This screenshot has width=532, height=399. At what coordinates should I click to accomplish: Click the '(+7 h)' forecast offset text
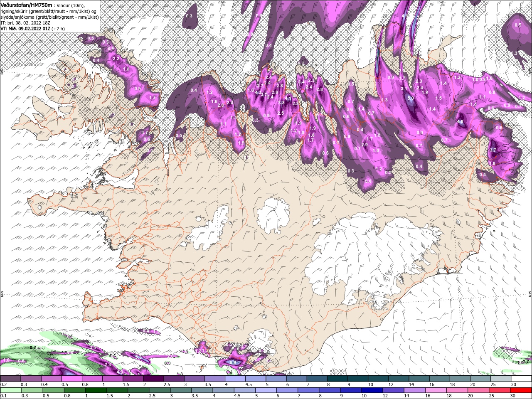[x=59, y=28]
